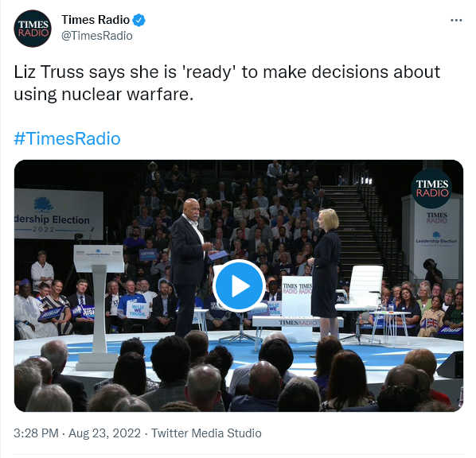Click the blonde woman standing on stage
Image resolution: width=476 pixels, height=458 pixels.
coord(326,271)
